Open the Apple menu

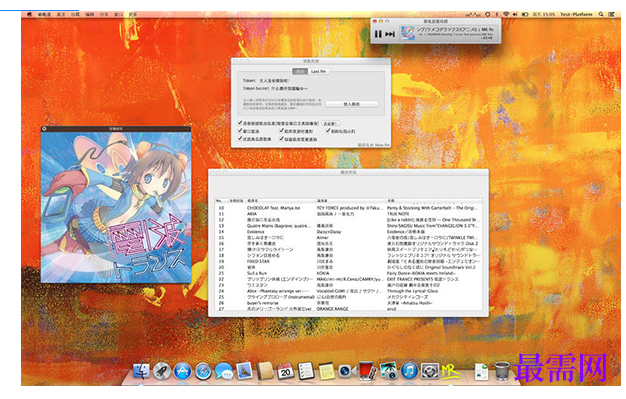[29, 14]
